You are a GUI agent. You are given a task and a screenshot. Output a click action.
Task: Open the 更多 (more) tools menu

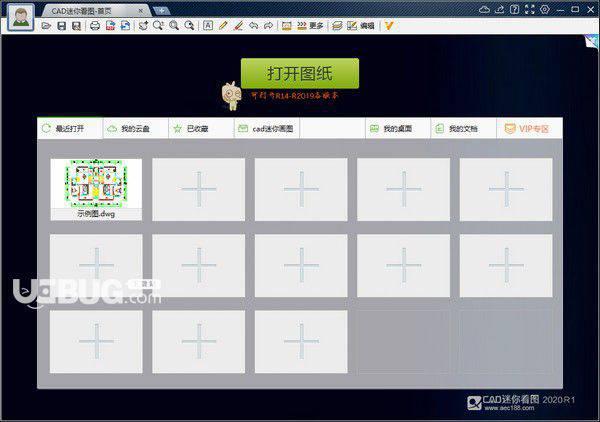point(311,26)
